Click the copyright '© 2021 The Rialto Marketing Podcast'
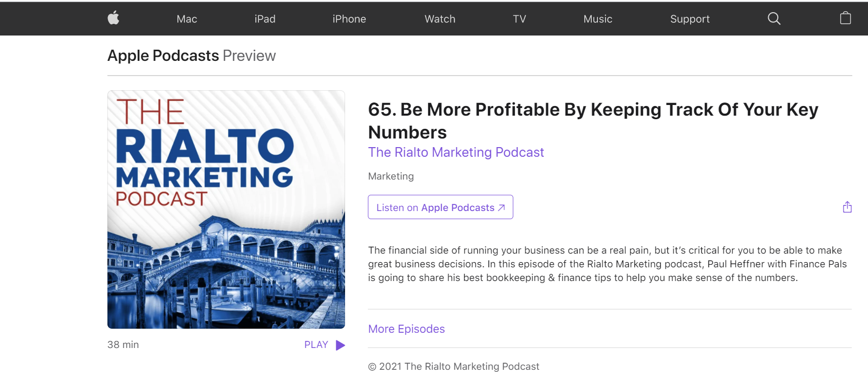Image resolution: width=868 pixels, height=384 pixels. 454,366
